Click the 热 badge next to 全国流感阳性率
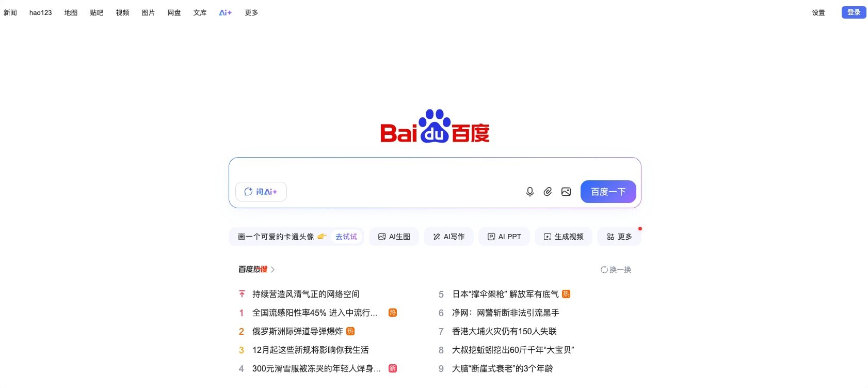Screen dimensions: 868x388 393,313
